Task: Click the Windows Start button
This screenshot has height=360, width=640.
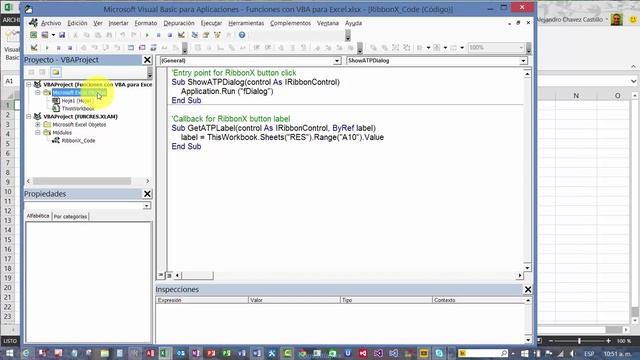Action: point(9,353)
